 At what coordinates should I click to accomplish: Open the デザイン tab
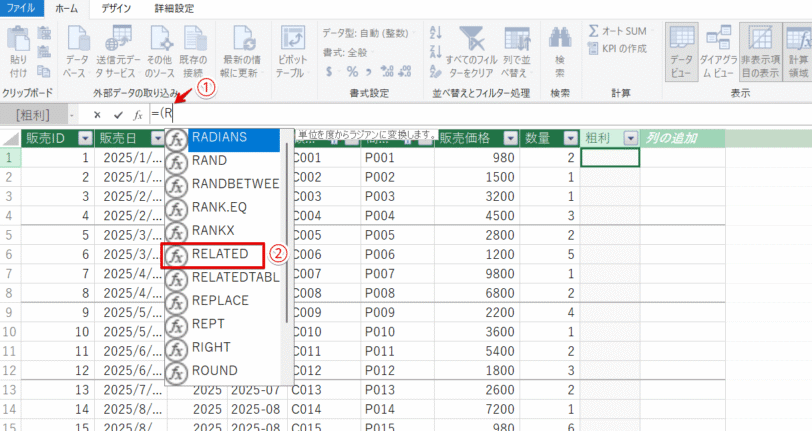click(x=116, y=8)
